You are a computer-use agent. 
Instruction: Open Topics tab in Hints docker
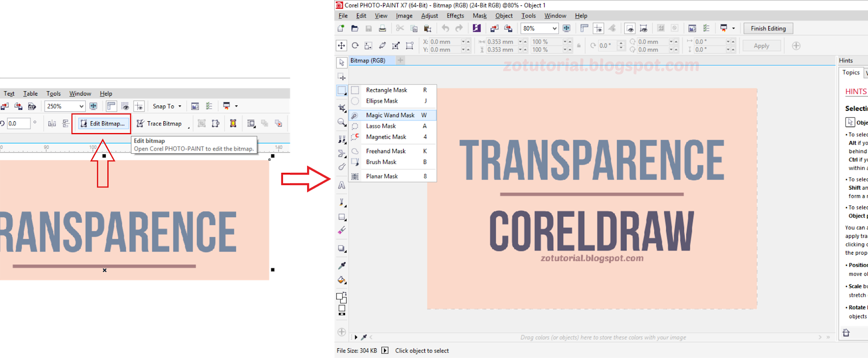click(851, 73)
